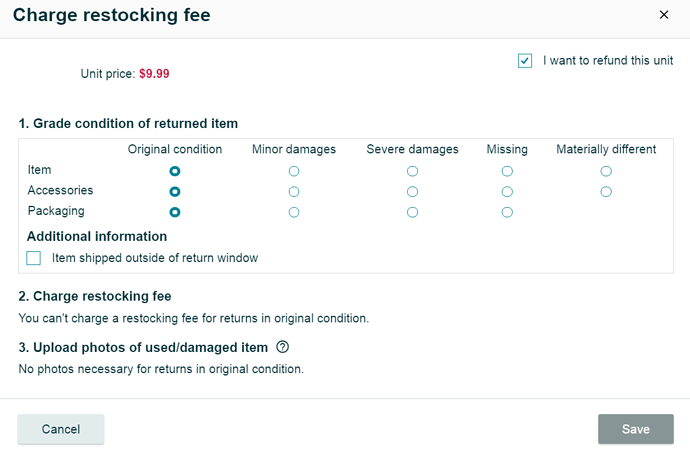Mark Item as Materially different
The image size is (690, 450).
[606, 171]
